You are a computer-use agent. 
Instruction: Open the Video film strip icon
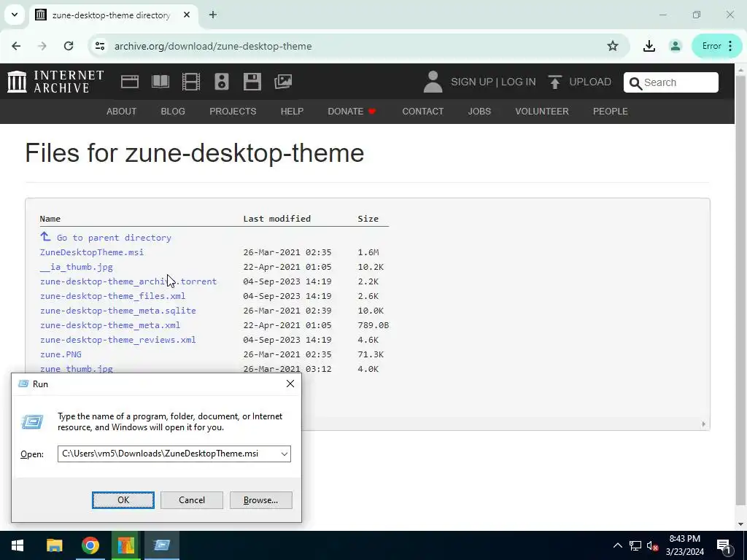pyautogui.click(x=191, y=82)
